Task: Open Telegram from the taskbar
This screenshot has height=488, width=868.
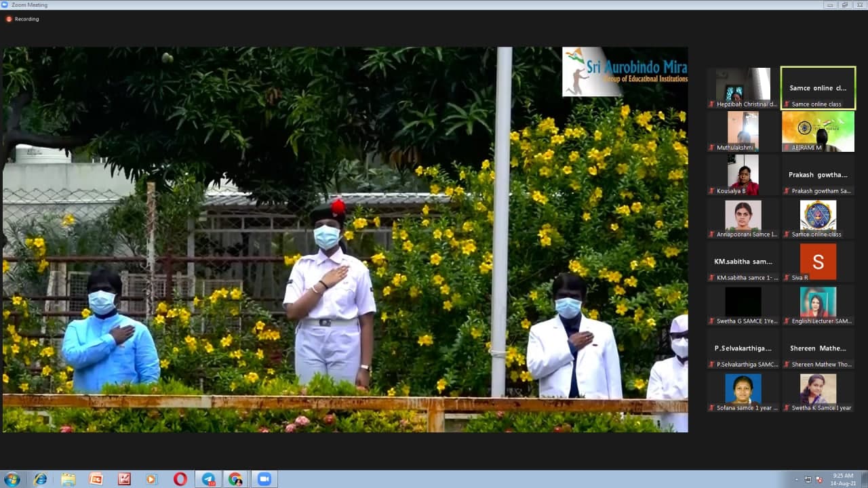Action: pyautogui.click(x=208, y=479)
